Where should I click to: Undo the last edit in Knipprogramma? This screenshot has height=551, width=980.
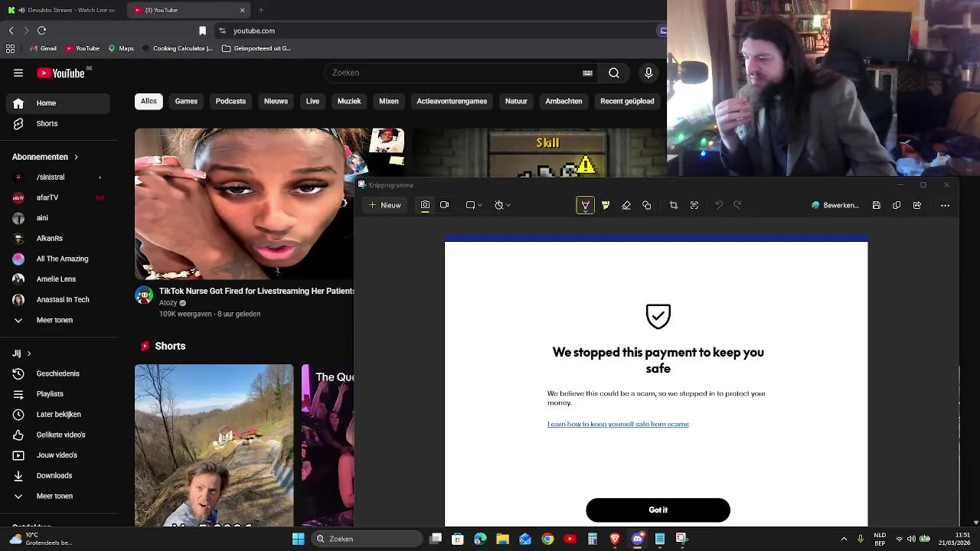coord(719,205)
